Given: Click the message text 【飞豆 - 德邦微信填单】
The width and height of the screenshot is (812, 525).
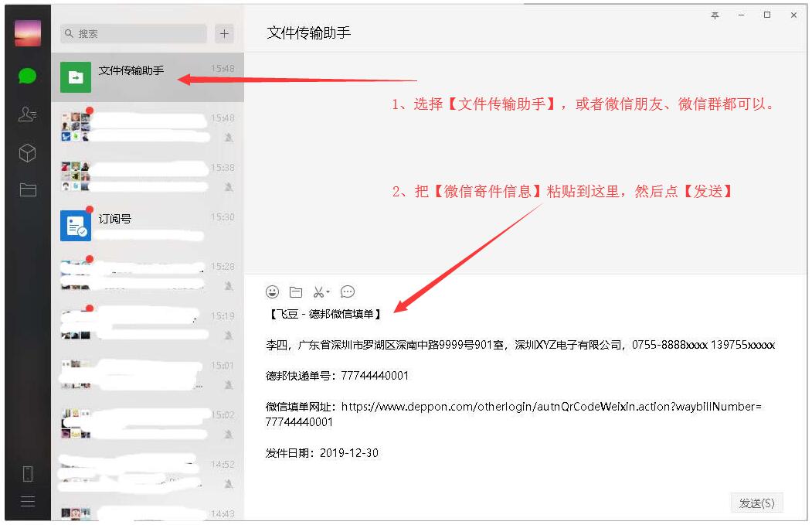Looking at the screenshot, I should click(x=324, y=314).
